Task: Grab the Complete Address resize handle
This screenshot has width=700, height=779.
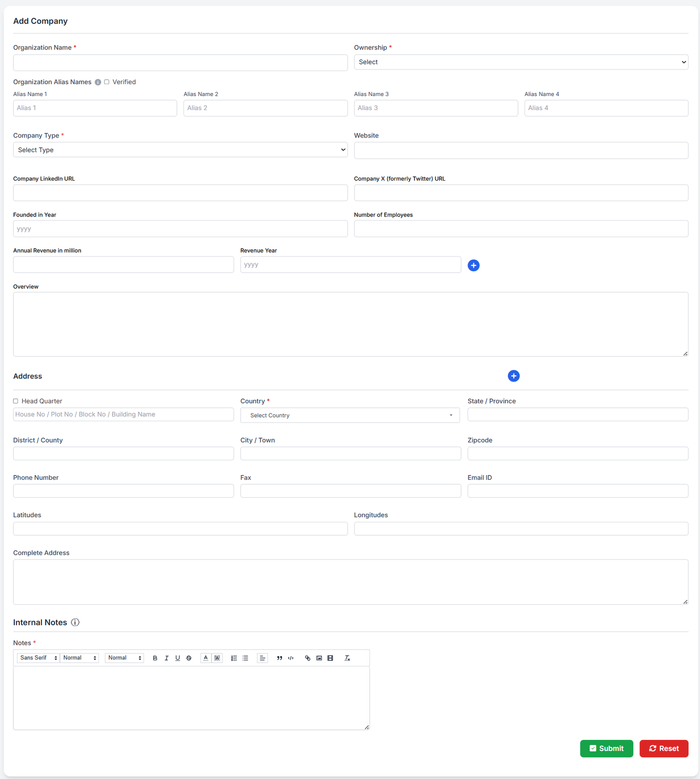Action: pyautogui.click(x=685, y=601)
